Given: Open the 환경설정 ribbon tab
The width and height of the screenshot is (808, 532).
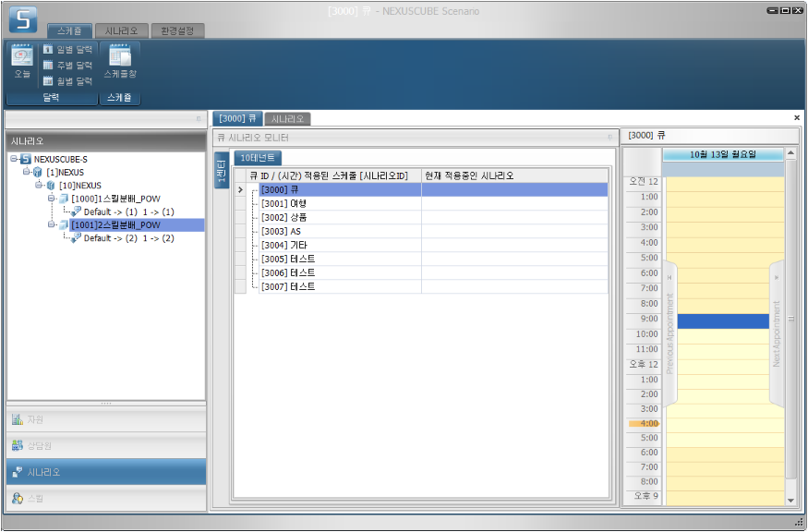Looking at the screenshot, I should click(x=177, y=30).
